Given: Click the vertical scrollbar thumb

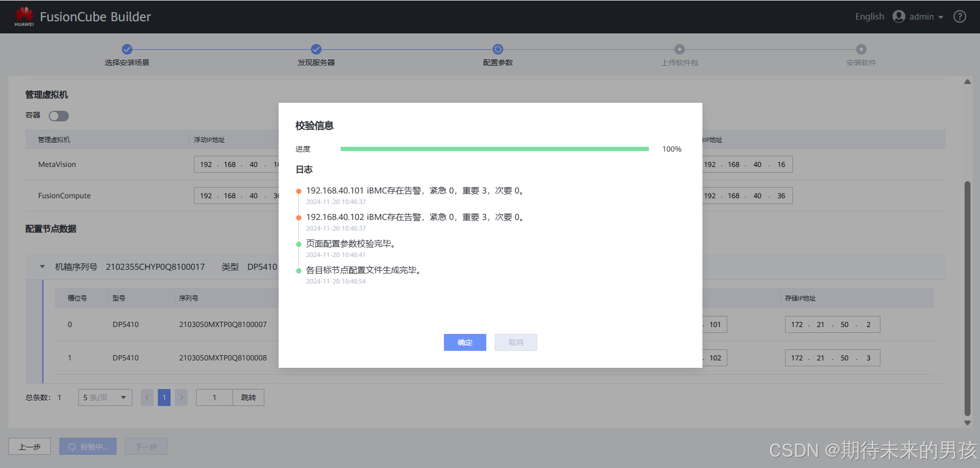Looking at the screenshot, I should point(967,298).
